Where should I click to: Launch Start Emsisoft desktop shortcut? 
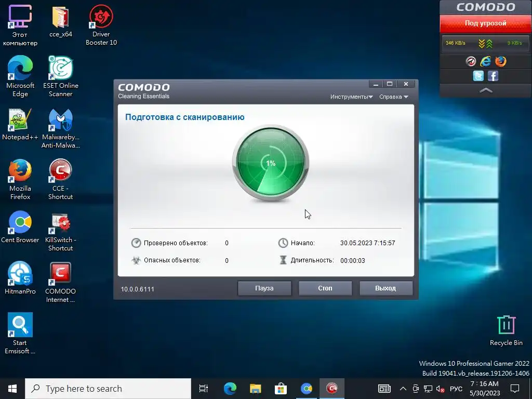tap(20, 334)
